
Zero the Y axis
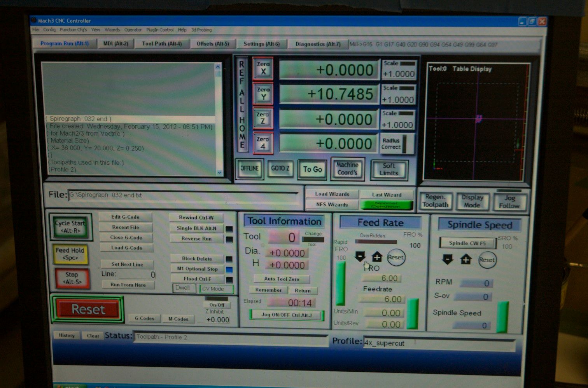pyautogui.click(x=263, y=94)
